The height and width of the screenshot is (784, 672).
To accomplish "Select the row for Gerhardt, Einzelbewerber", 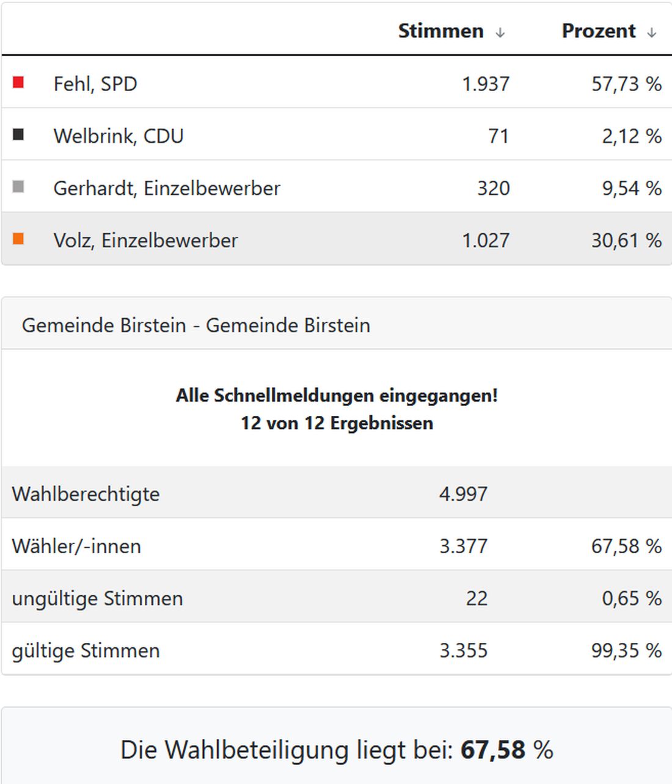I will coord(244,188).
